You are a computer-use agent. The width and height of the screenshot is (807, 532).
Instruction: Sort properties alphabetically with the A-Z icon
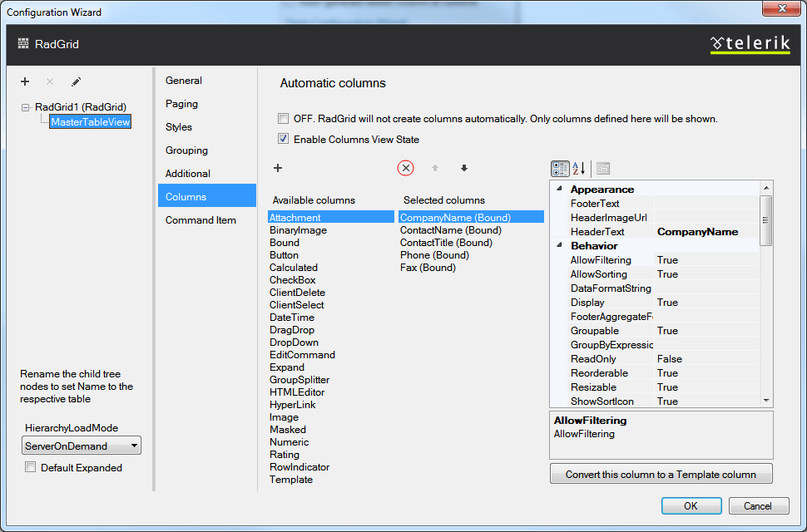tap(579, 168)
